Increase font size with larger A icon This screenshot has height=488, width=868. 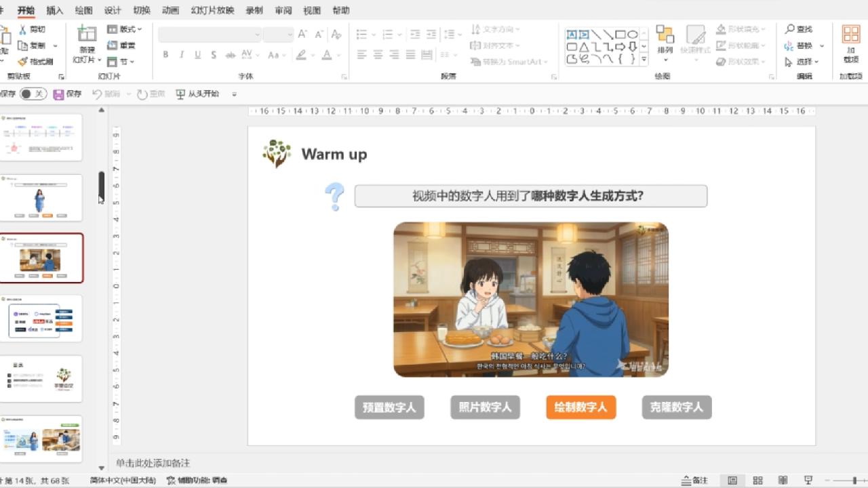click(302, 35)
